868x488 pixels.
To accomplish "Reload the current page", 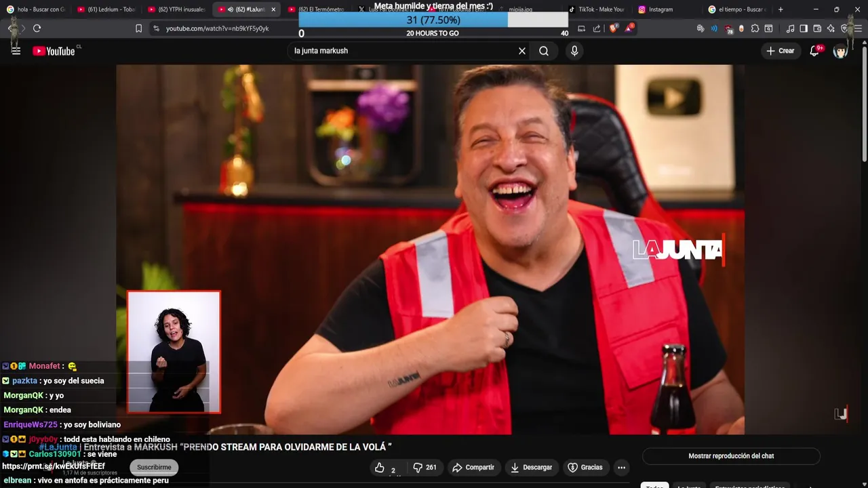I will 37,28.
